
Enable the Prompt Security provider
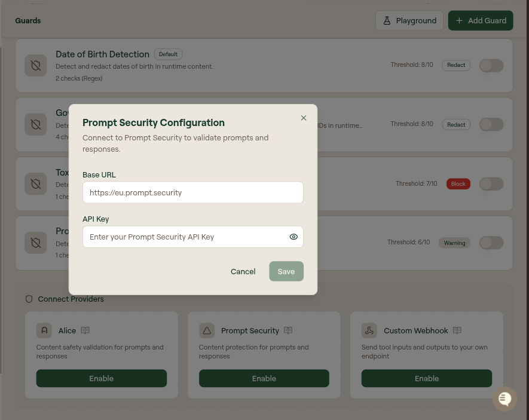coord(264,378)
